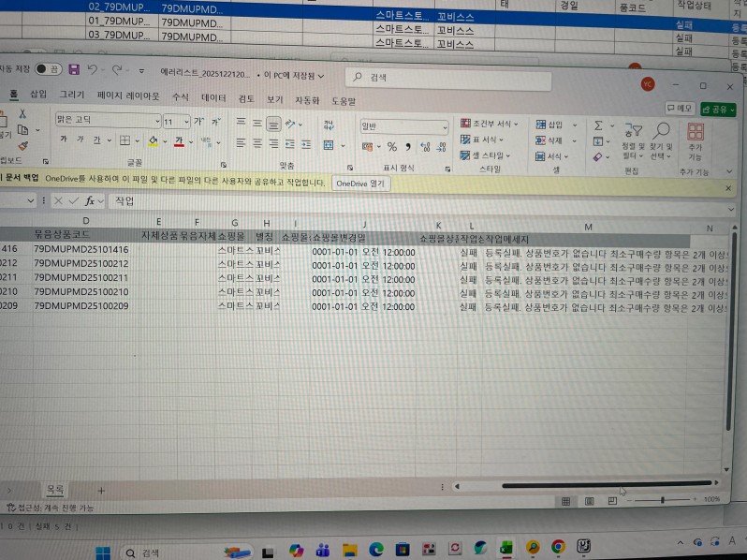Toggle underline 가 formatting

[x=96, y=140]
